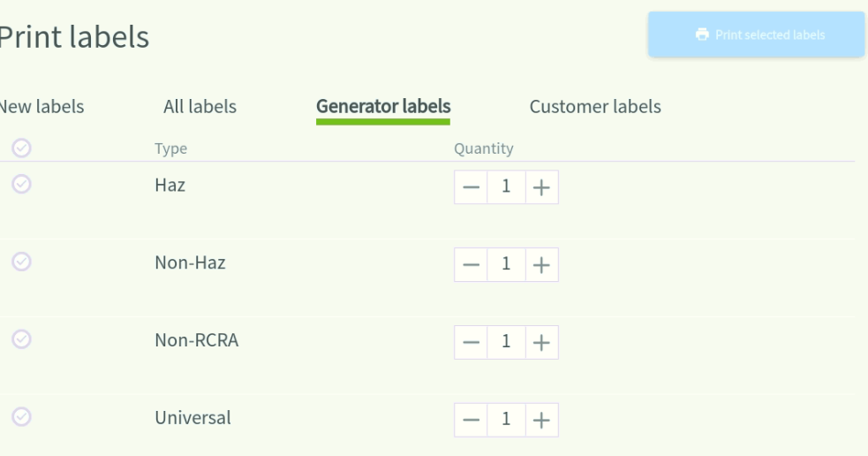The width and height of the screenshot is (868, 456).
Task: Click the minus icon for Universal quantity
Action: click(x=472, y=420)
